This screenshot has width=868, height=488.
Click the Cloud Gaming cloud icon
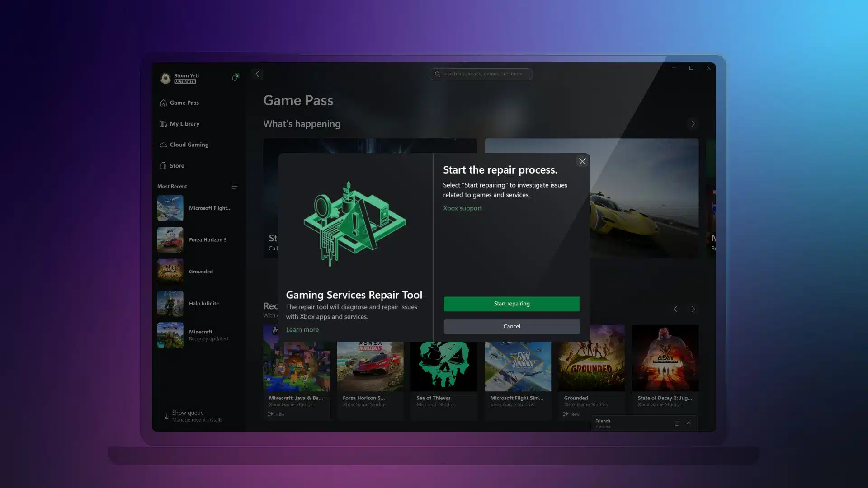163,145
